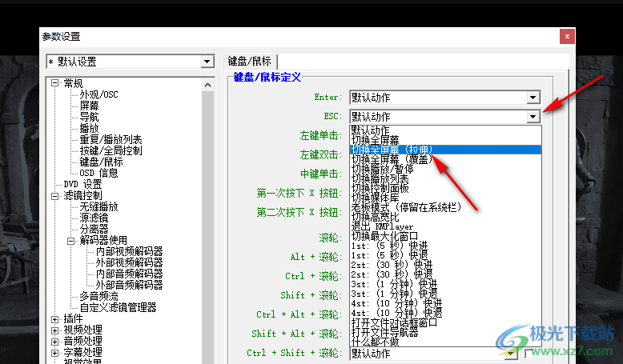623x364 pixels.
Task: Open OSD 信息 in tree
Action: point(98,173)
